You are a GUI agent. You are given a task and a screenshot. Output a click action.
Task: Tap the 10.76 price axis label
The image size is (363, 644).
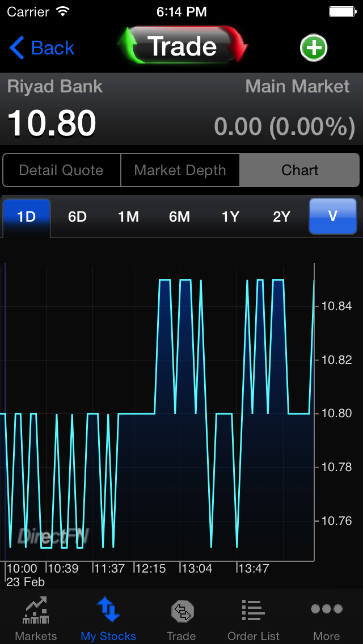pyautogui.click(x=337, y=521)
